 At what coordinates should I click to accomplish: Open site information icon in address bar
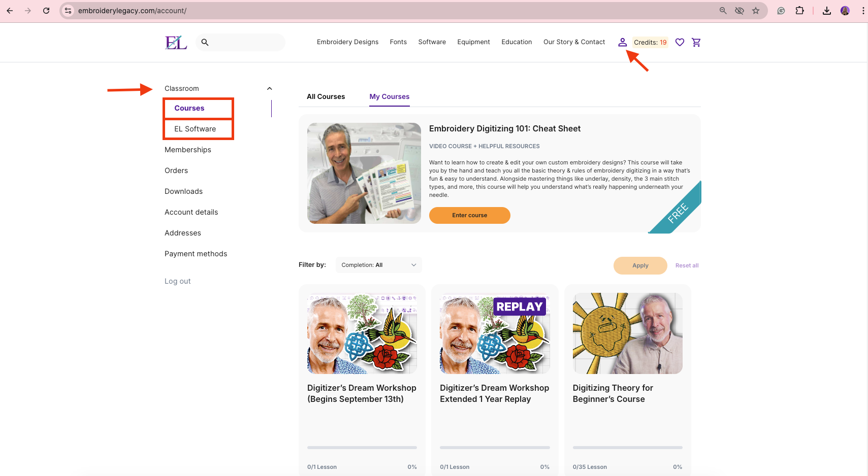[68, 11]
